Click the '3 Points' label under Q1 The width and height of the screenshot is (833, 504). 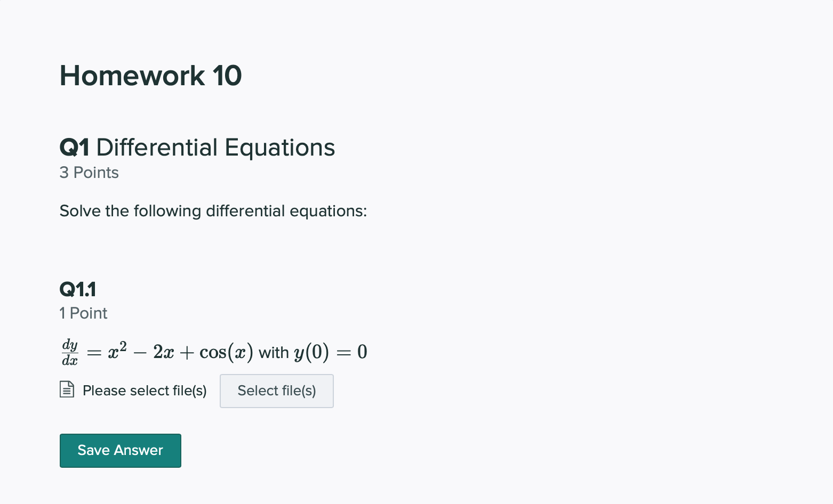click(89, 173)
